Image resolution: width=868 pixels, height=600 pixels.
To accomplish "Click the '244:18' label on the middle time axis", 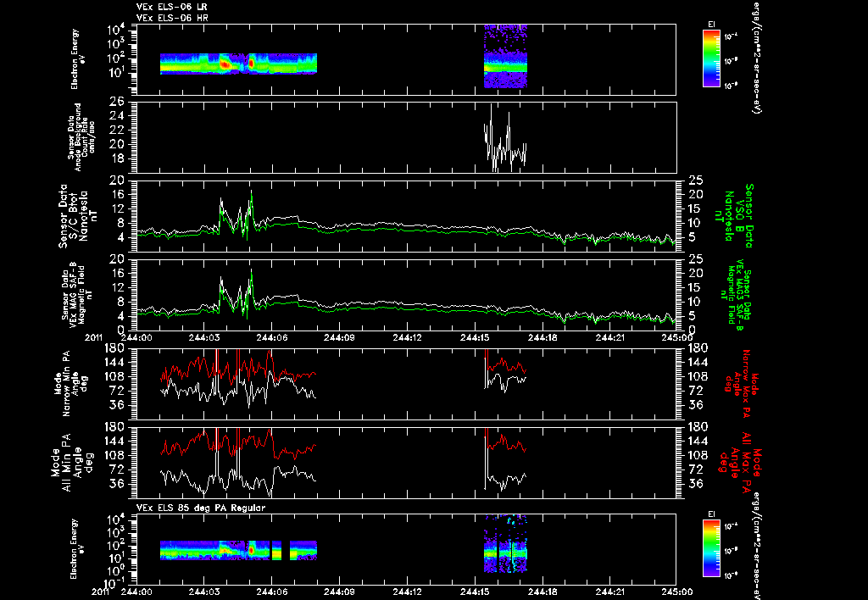I will click(542, 337).
